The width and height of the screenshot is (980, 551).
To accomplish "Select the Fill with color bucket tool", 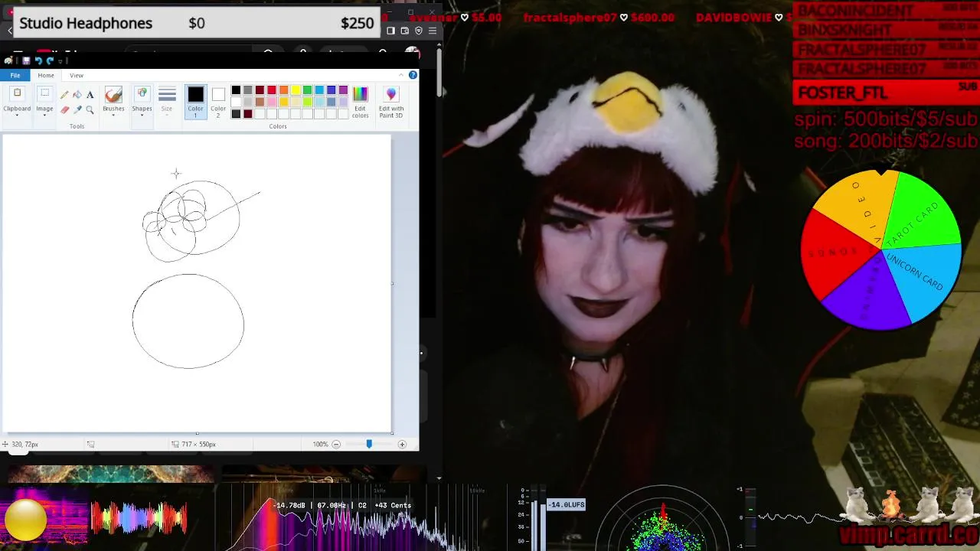I will tap(77, 95).
